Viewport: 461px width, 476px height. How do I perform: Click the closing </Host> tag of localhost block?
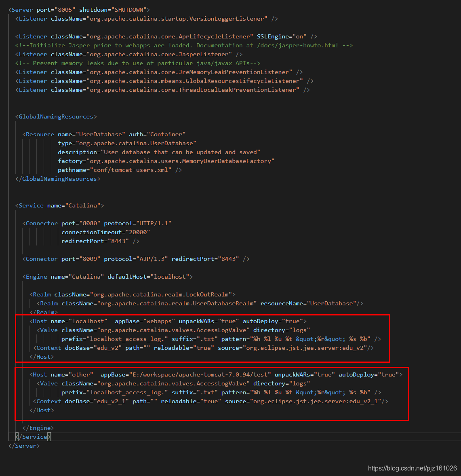pyautogui.click(x=42, y=357)
